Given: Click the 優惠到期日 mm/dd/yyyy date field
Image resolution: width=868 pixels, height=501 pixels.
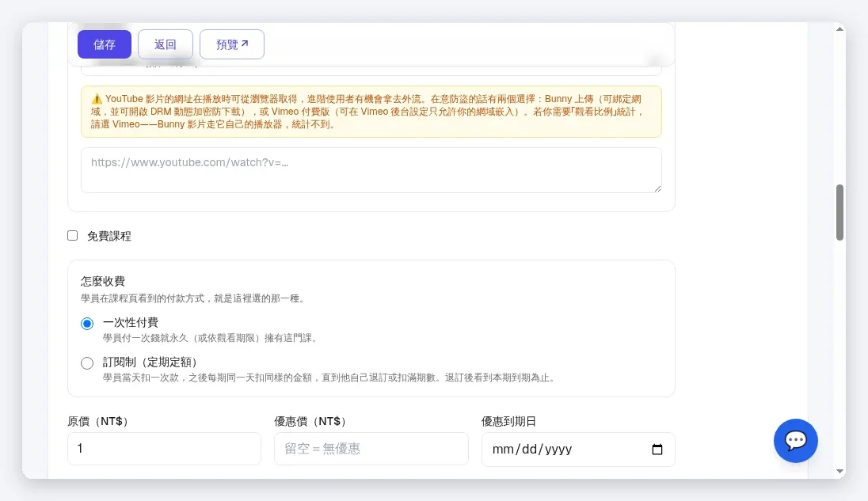Looking at the screenshot, I should [x=578, y=450].
